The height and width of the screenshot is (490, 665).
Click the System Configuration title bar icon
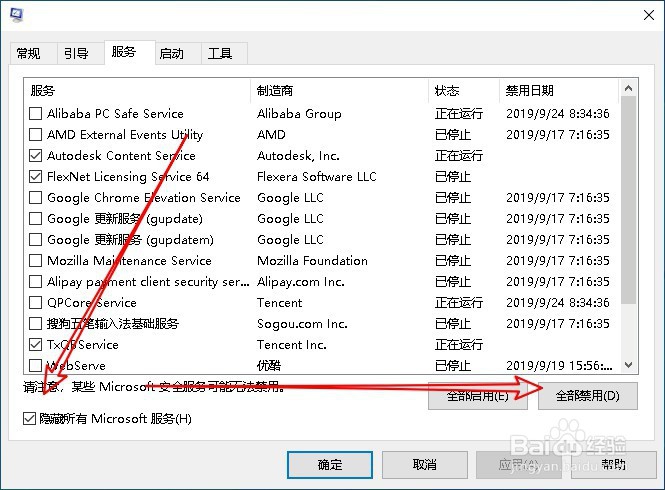(x=16, y=14)
